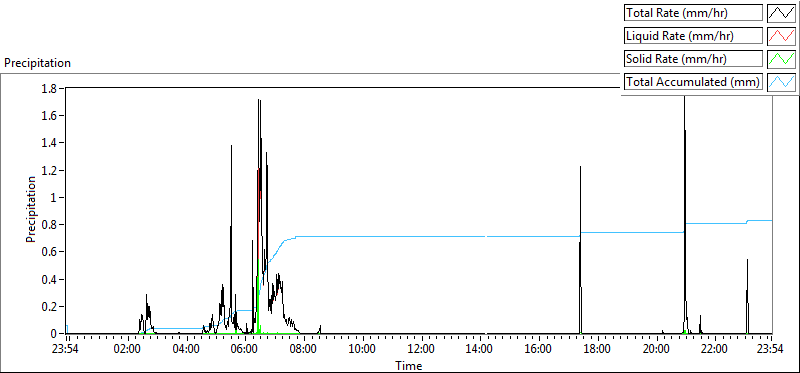Click the 12:00 time axis label

pyautogui.click(x=421, y=350)
